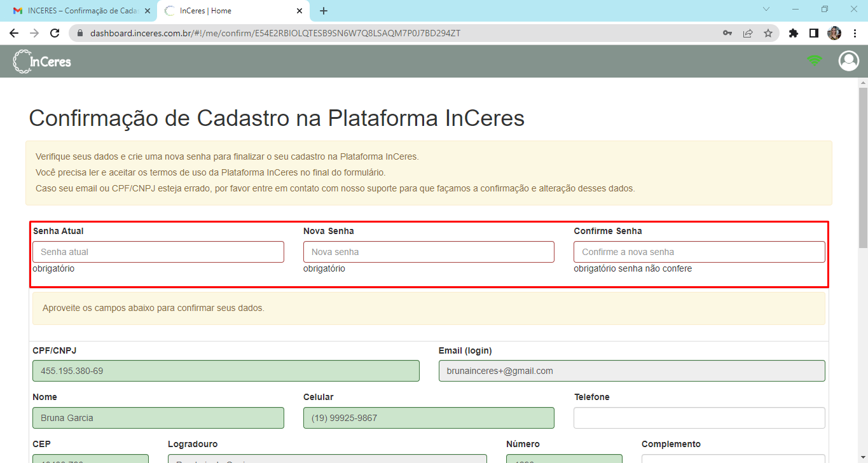The image size is (868, 463).
Task: Restore down the Chrome window
Action: coord(825,9)
